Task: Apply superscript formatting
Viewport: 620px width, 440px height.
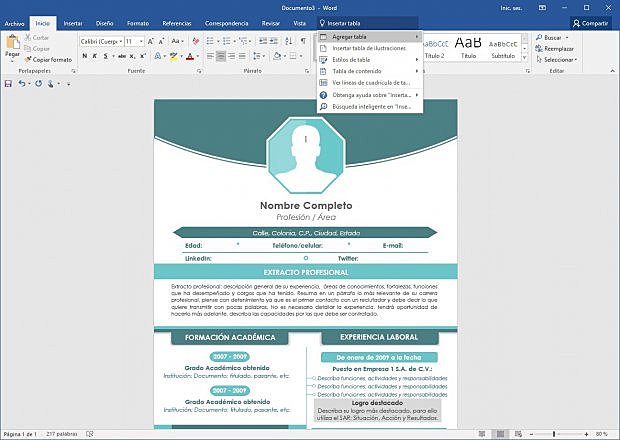Action: tap(143, 56)
